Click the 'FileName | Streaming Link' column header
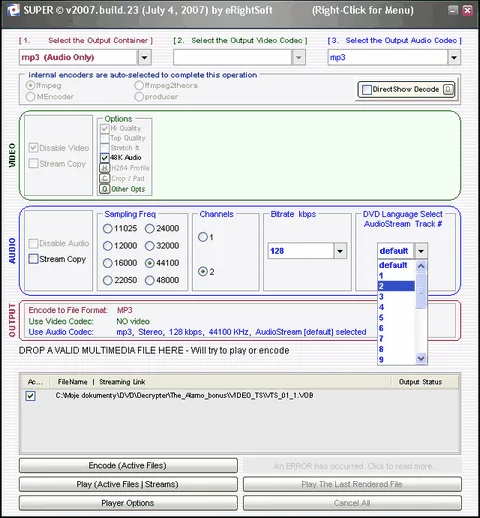Image resolution: width=480 pixels, height=518 pixels. click(220, 382)
